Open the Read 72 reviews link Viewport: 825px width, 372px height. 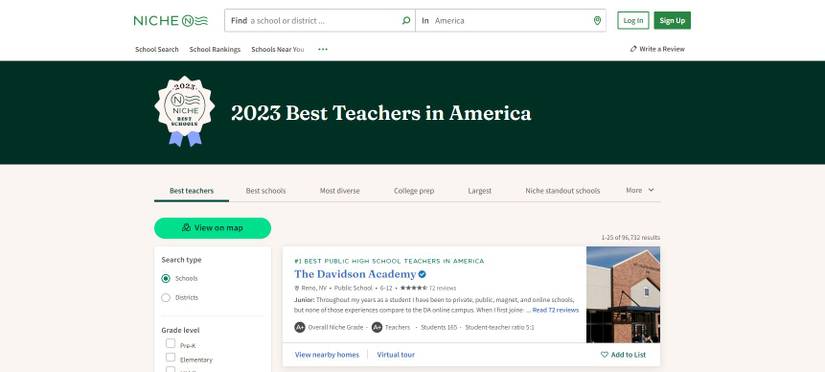click(x=556, y=310)
